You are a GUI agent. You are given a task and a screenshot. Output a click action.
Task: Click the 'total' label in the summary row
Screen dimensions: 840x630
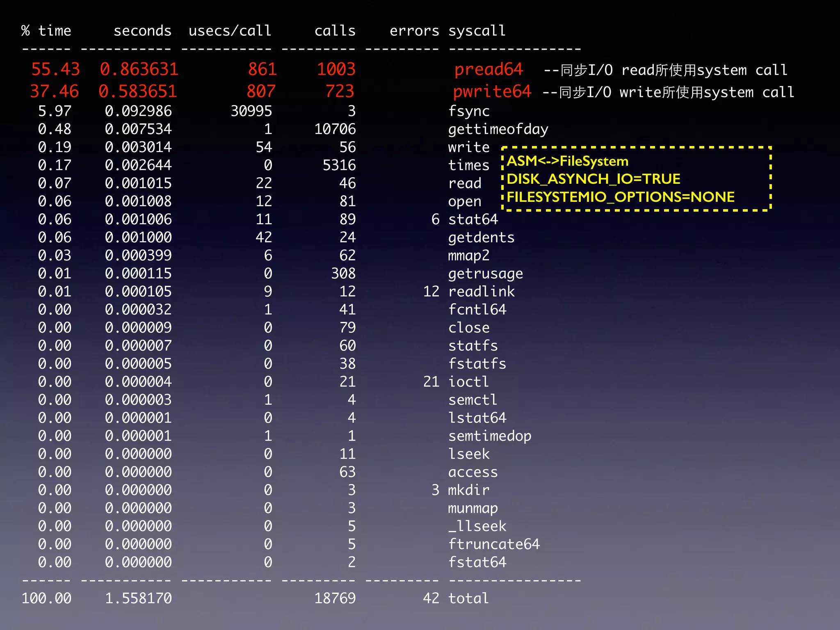tap(468, 598)
